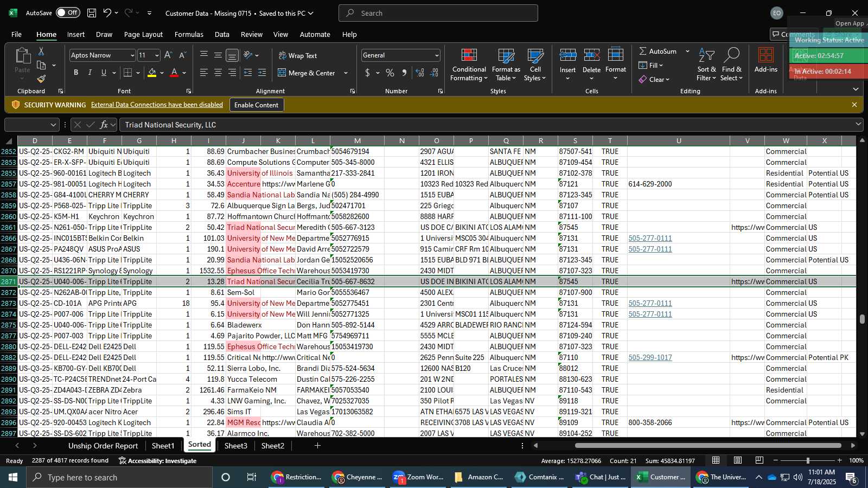
Task: Click the Name Box input field
Action: pyautogui.click(x=27, y=125)
